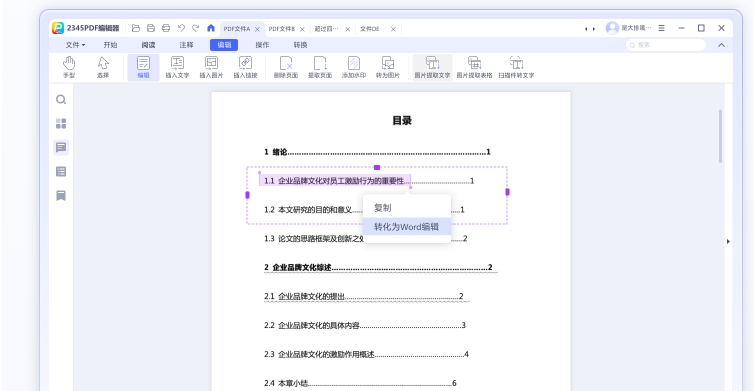The image size is (754, 391).
Task: Switch to the 开始 ribbon tab
Action: [111, 45]
